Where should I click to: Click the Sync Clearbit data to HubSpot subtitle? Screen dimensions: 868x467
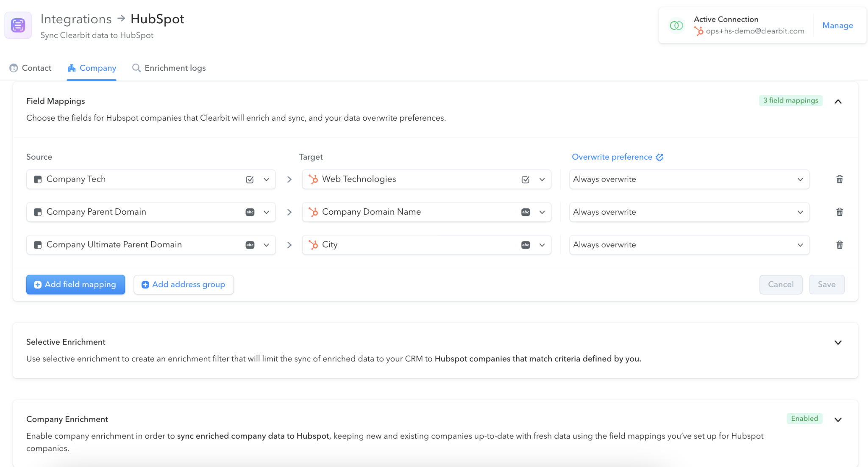[97, 35]
